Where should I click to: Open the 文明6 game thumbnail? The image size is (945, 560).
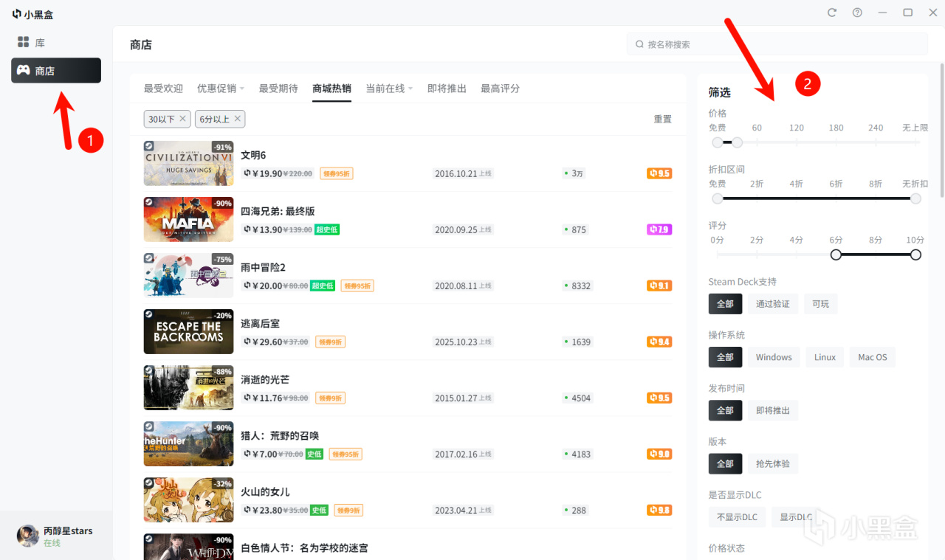pyautogui.click(x=188, y=163)
